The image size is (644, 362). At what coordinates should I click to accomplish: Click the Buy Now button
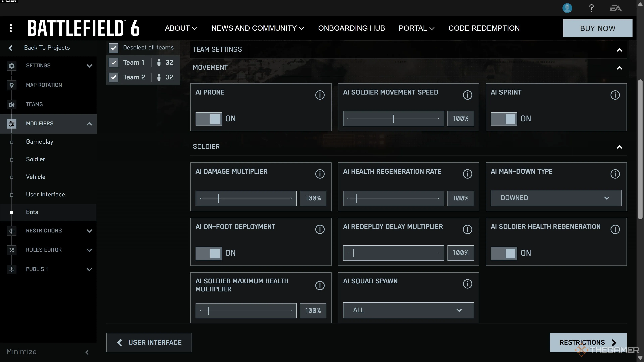(598, 28)
